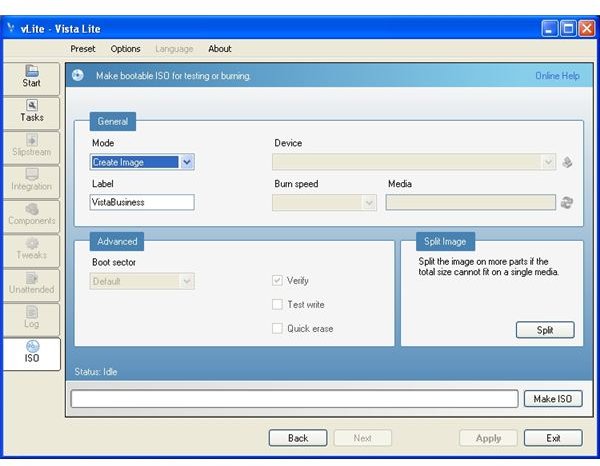This screenshot has height=466, width=600.
Task: Click the Online Help link
Action: pos(557,76)
